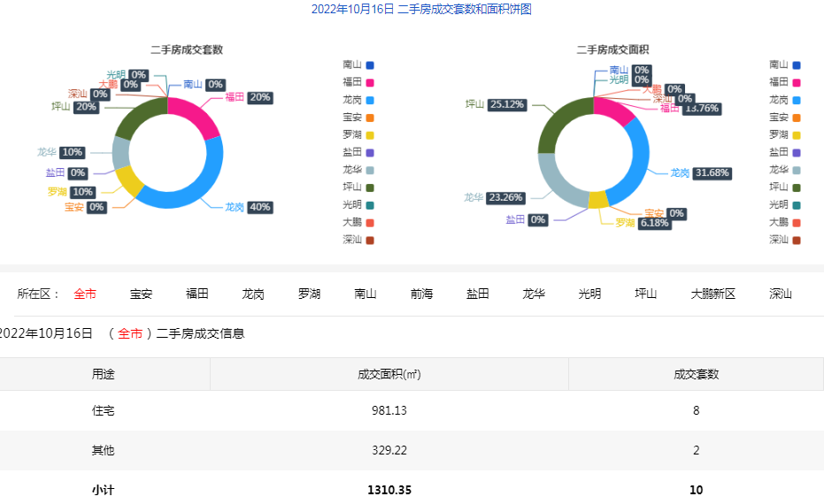Select the 全市 district filter
The width and height of the screenshot is (824, 504).
click(85, 294)
